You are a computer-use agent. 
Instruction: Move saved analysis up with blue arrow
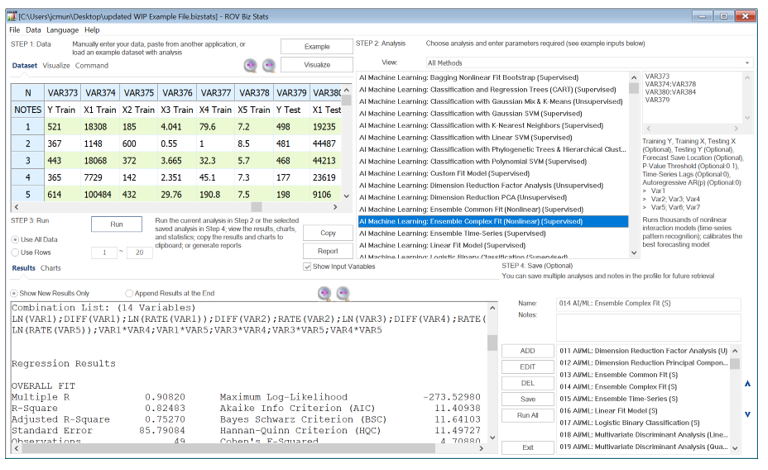tap(747, 384)
